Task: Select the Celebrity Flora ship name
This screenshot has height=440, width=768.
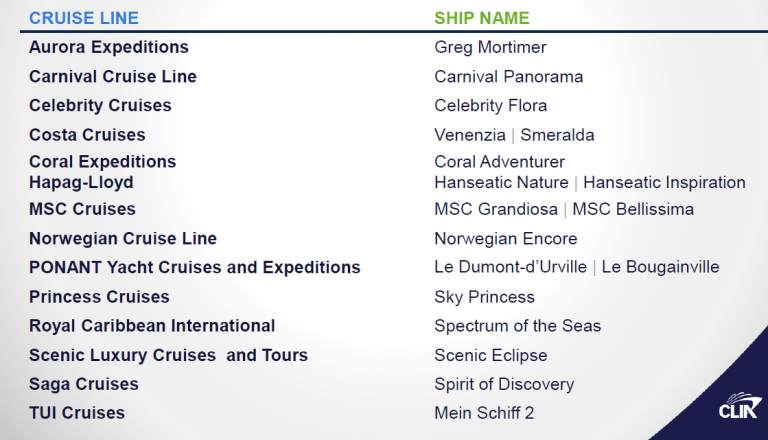Action: [x=490, y=106]
